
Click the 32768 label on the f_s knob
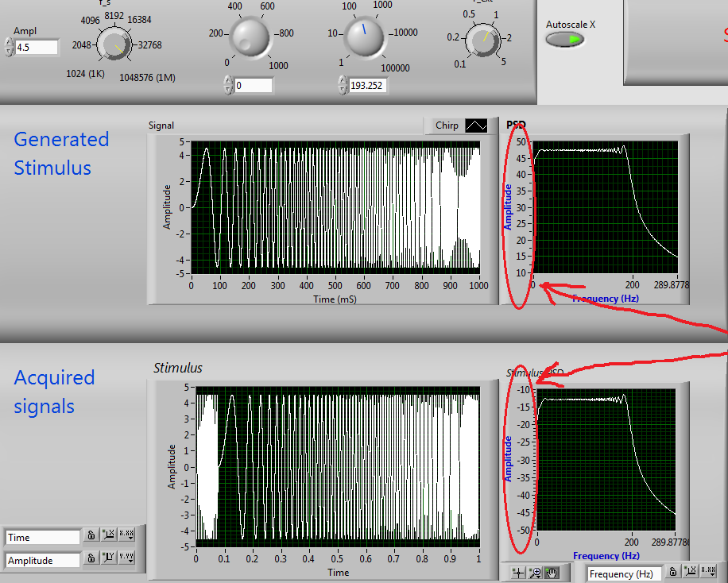pos(149,45)
